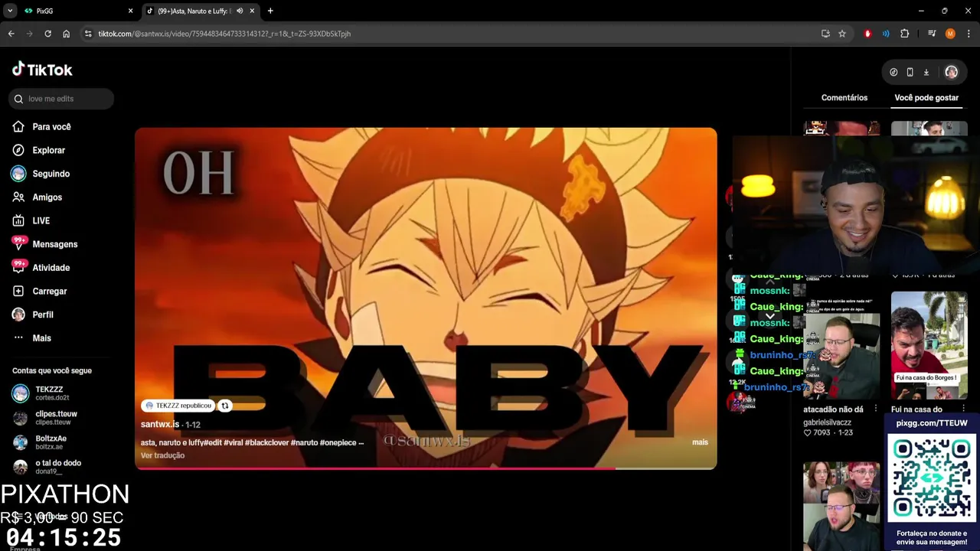This screenshot has height=551, width=980.
Task: Select the Você pode gostar tab
Action: 926,98
